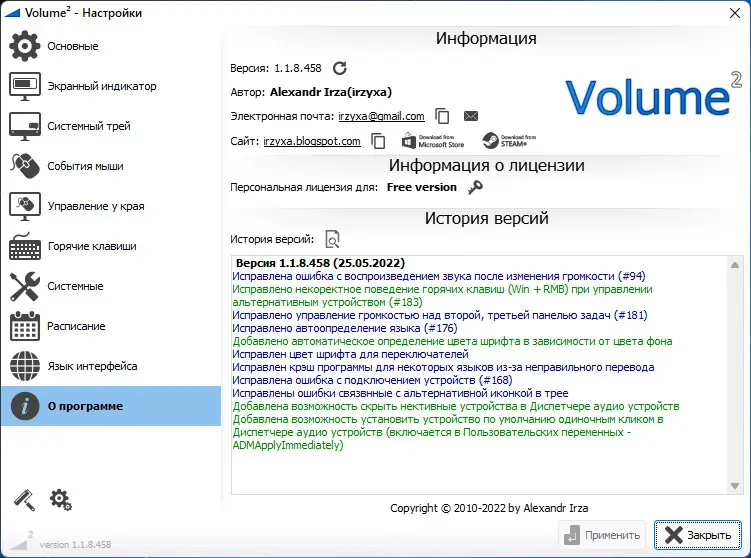Click the 'Исправлено автоопределение языка (#176)' line
Image resolution: width=751 pixels, height=558 pixels.
345,328
